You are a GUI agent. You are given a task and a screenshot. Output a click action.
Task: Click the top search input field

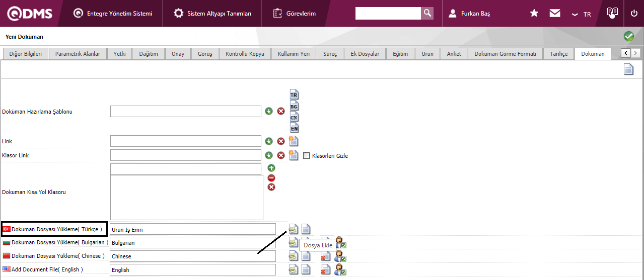[x=388, y=13]
